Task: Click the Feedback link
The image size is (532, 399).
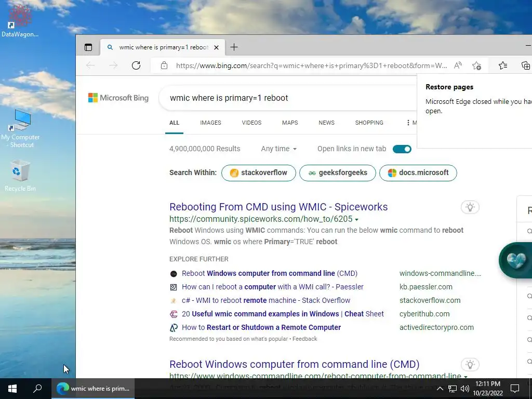Action: (x=304, y=339)
